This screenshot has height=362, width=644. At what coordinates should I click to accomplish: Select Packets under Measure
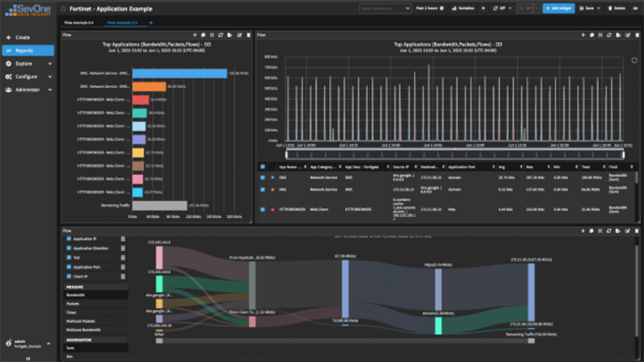coord(96,304)
